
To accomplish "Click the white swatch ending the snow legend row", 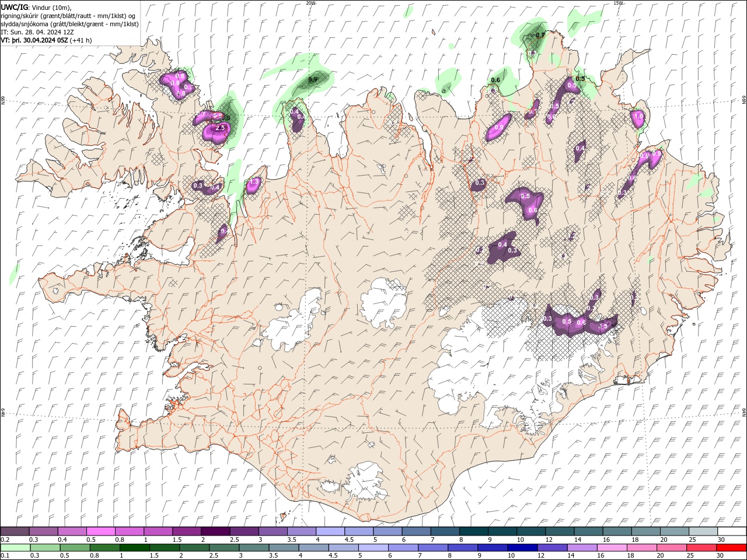I will click(x=731, y=531).
